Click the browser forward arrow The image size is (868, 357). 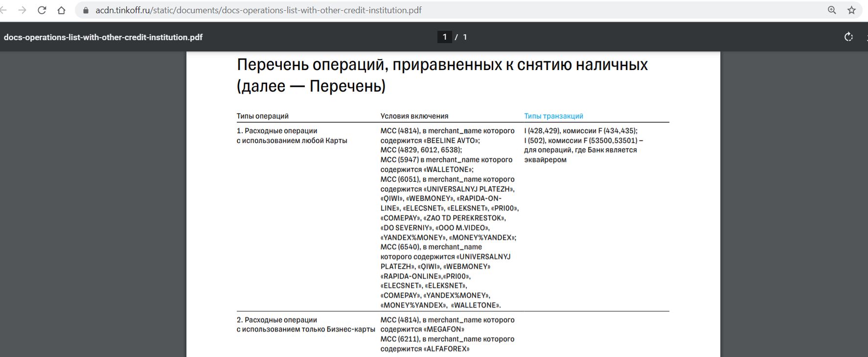click(x=22, y=10)
